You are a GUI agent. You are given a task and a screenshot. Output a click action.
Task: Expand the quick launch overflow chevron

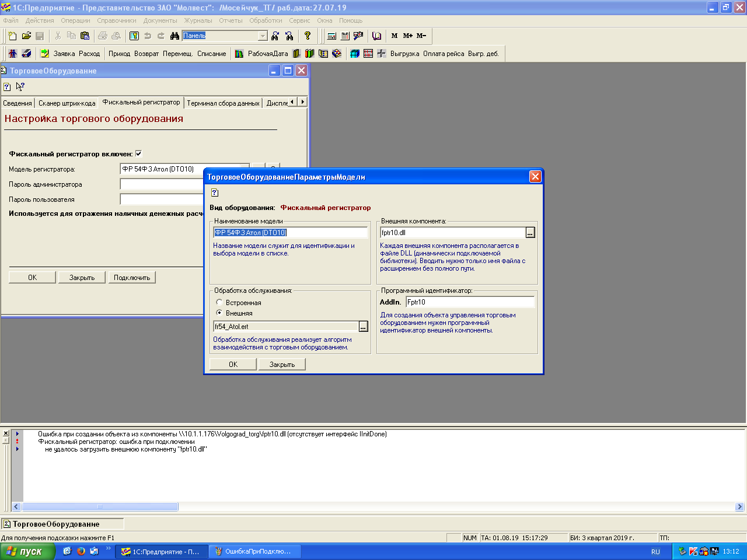pos(108,549)
